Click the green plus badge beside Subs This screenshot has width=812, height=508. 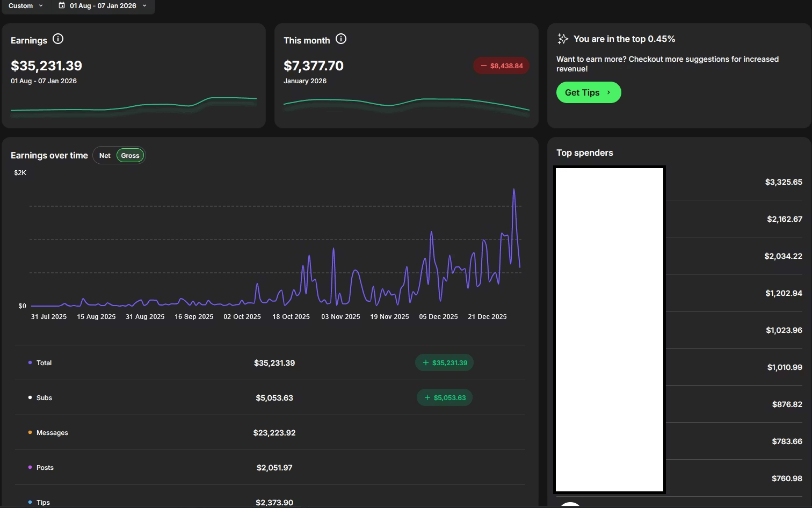click(444, 397)
